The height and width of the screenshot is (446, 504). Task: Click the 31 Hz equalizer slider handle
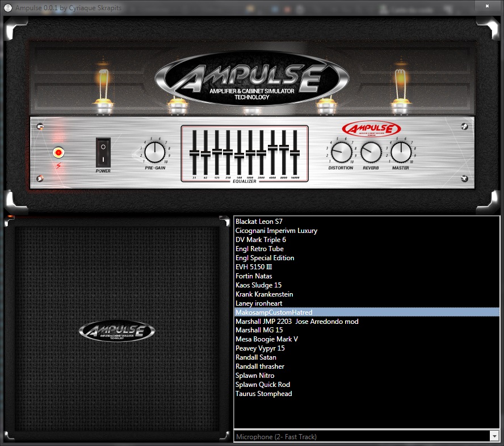(194, 153)
